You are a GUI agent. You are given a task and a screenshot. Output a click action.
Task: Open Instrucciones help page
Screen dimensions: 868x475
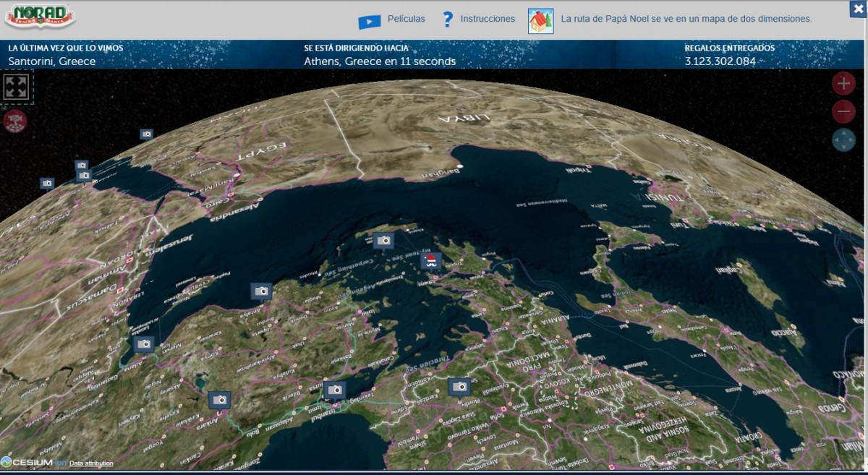(488, 19)
